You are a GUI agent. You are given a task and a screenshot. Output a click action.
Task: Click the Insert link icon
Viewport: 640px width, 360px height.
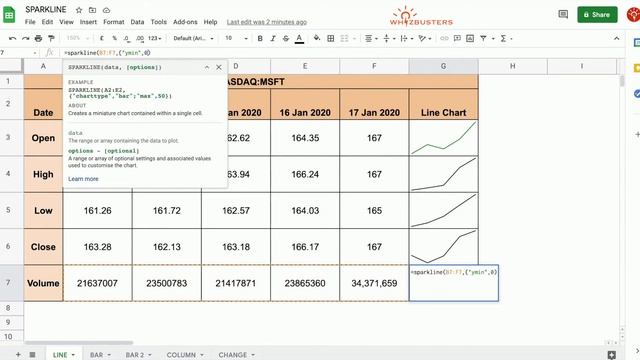tap(444, 38)
